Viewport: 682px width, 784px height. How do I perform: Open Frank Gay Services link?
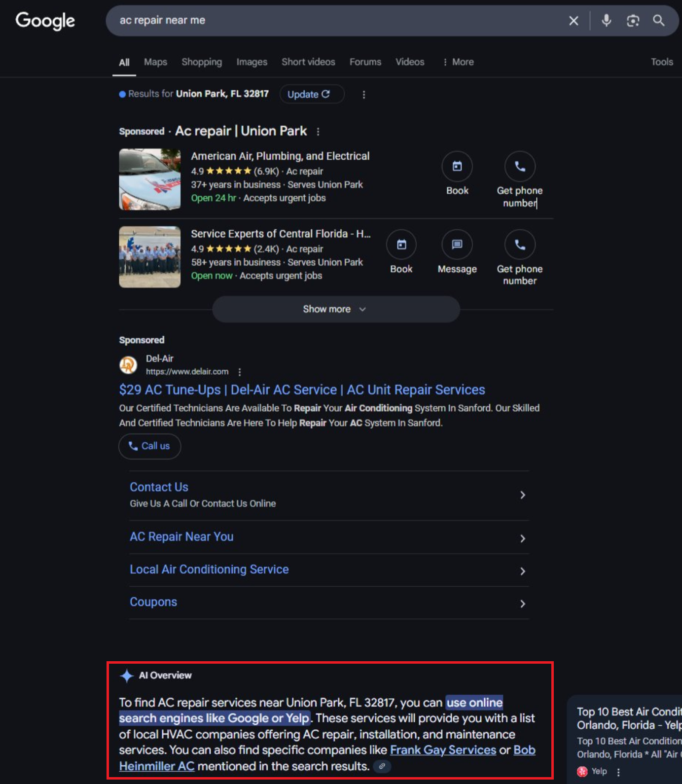click(x=443, y=750)
